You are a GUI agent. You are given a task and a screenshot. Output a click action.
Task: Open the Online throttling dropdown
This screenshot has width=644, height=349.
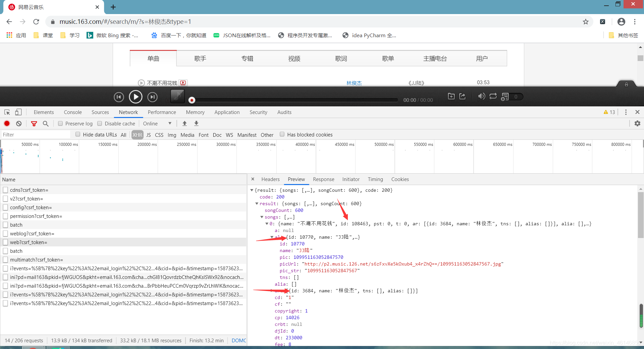point(157,123)
